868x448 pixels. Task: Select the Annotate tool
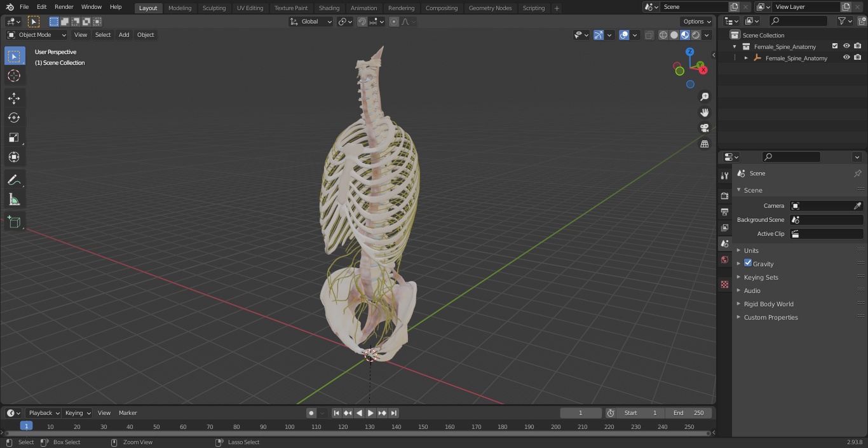coord(14,180)
